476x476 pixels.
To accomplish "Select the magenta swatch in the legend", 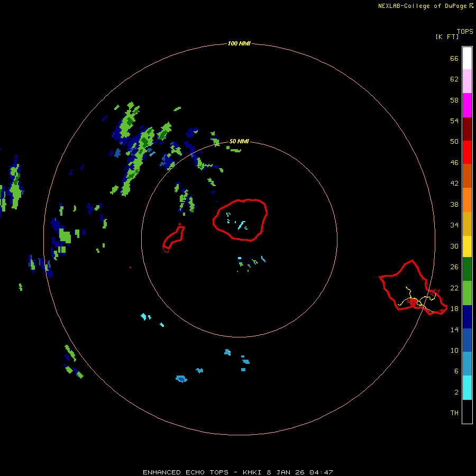I will tap(467, 105).
